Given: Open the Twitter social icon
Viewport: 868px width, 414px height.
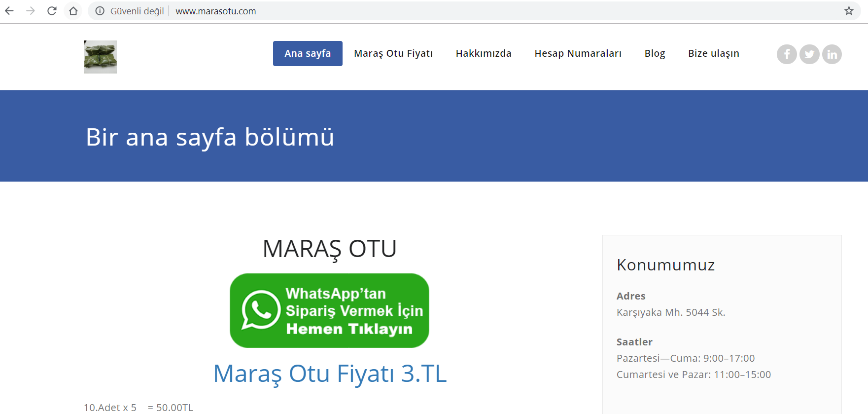Looking at the screenshot, I should (x=809, y=54).
